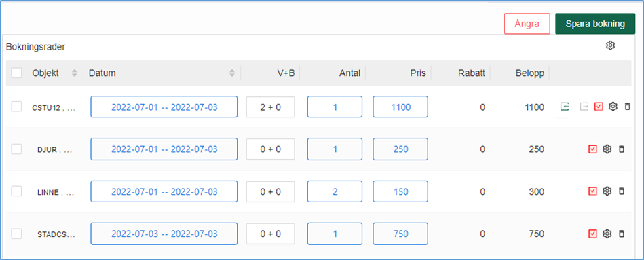Click the red checkmark icon on STADCS row

592,234
